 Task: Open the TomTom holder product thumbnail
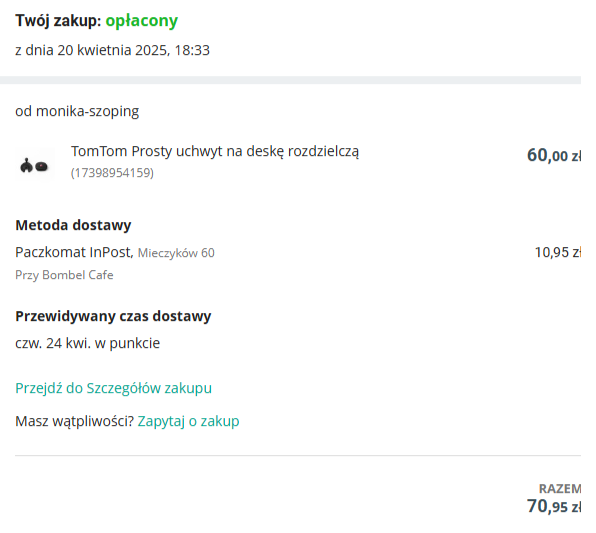[35, 165]
